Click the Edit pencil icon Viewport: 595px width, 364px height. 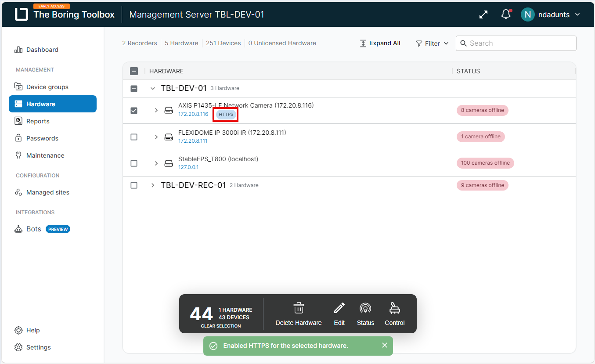pyautogui.click(x=339, y=308)
